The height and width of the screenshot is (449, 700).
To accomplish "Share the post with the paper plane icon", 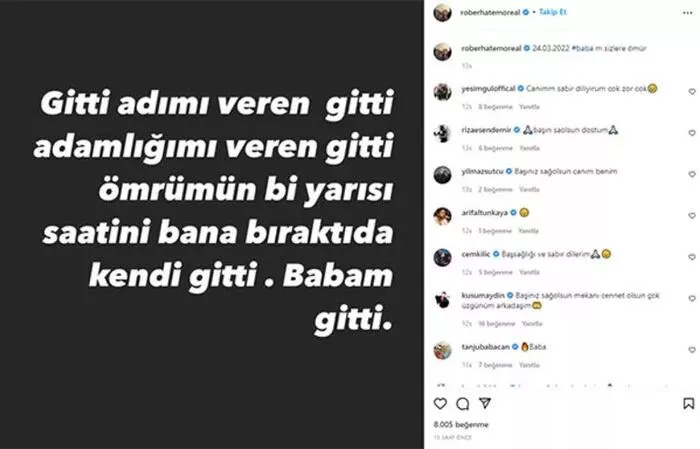I will tap(485, 403).
